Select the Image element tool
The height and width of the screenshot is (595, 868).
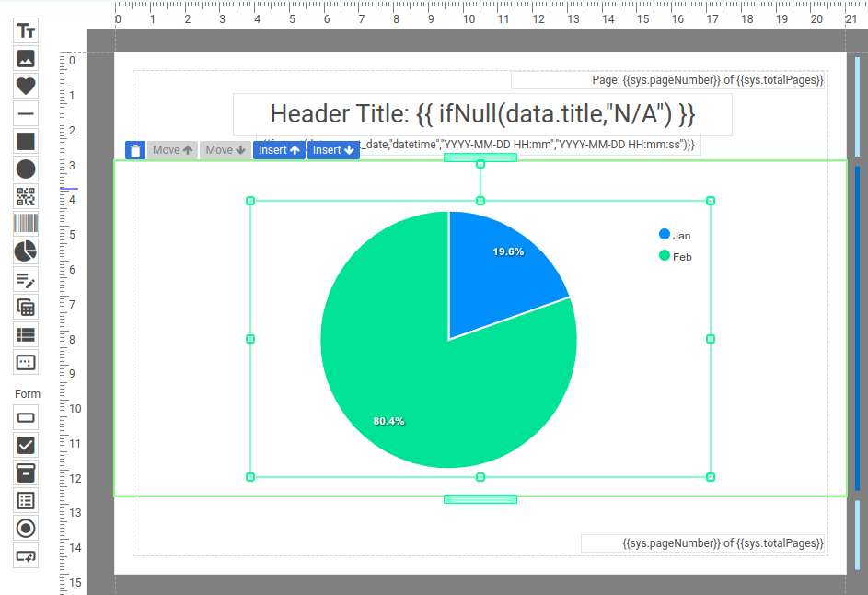26,58
